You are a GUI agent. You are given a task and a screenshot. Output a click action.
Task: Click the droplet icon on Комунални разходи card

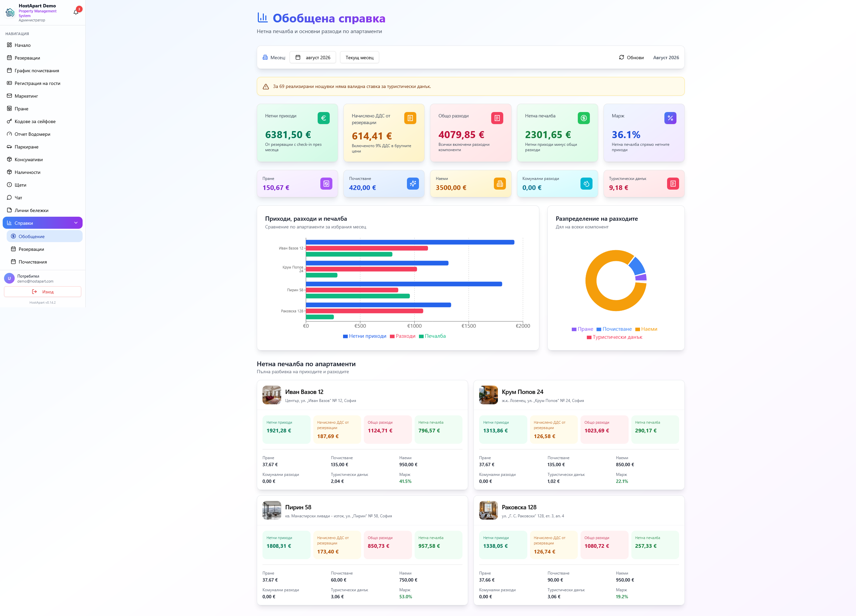(586, 184)
